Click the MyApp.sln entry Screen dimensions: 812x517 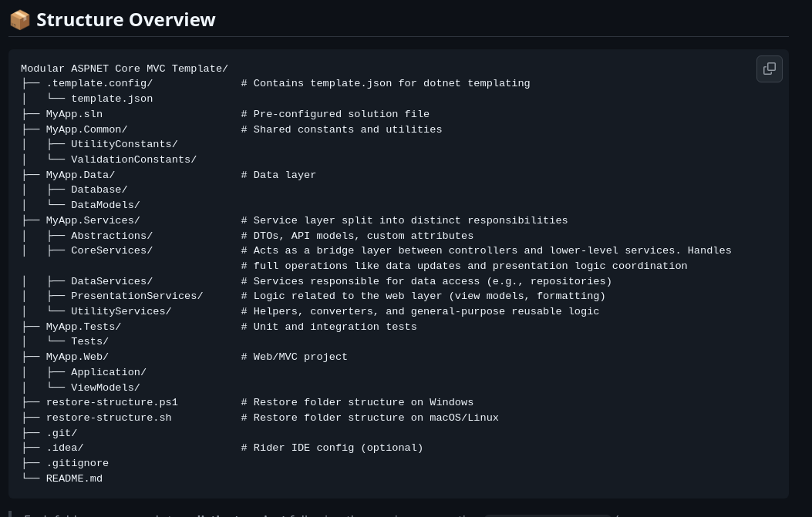74,114
